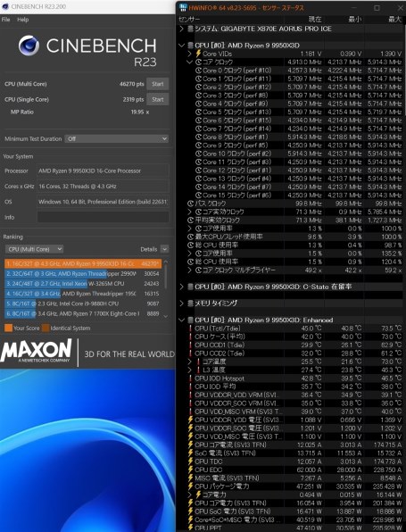Screen dimensions: 406x532
Task: Expand the コア温度 row
Action: (x=189, y=362)
